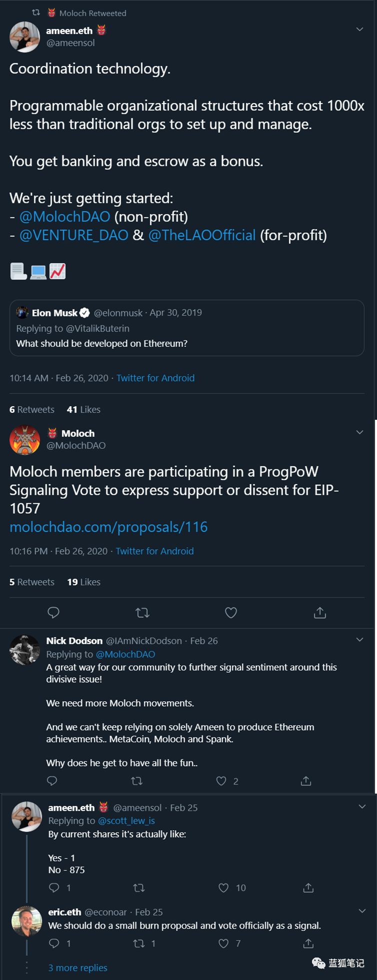Reply to Nick Dodson's comment
The height and width of the screenshot is (980, 377).
coord(52,781)
